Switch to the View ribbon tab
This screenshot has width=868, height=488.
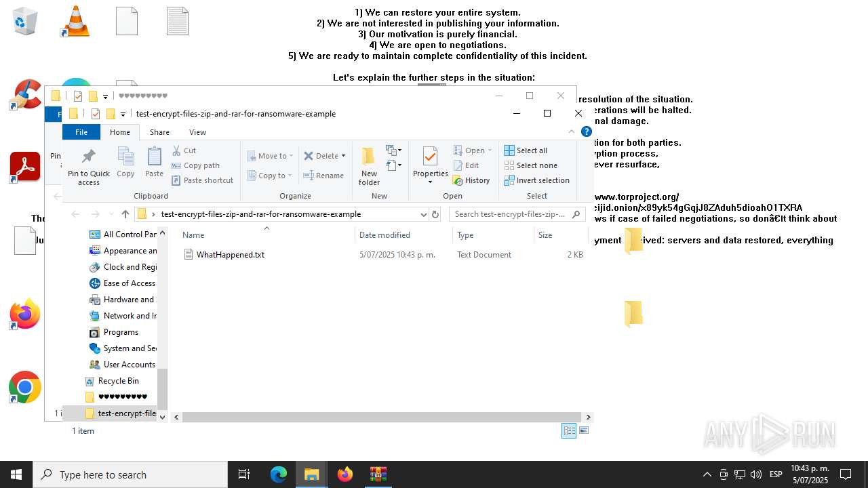point(197,132)
